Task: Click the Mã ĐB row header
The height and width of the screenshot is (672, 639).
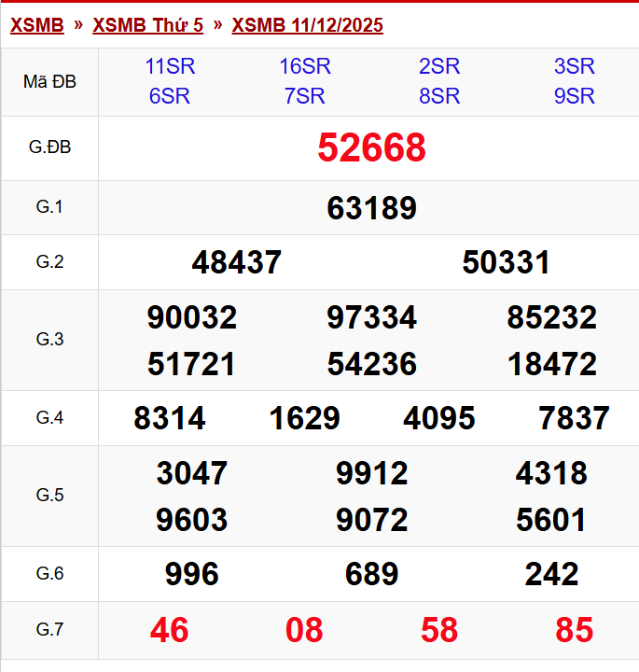Action: tap(49, 81)
